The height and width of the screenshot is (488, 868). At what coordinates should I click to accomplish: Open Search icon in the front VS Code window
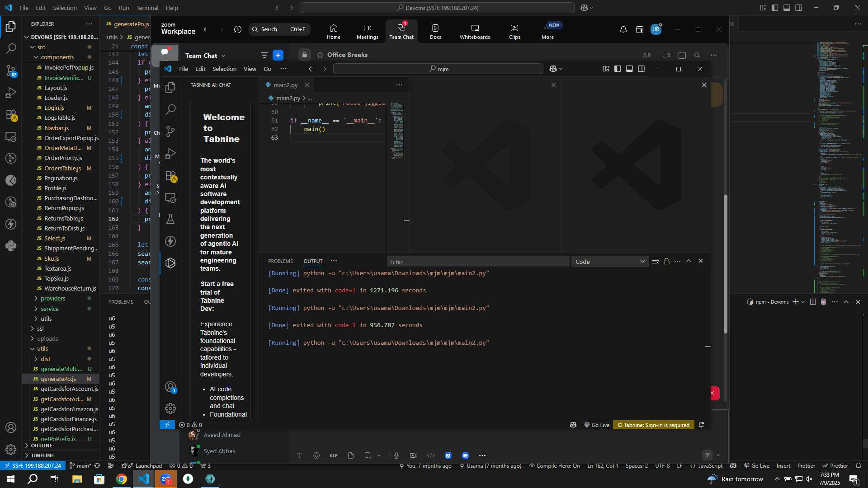pyautogui.click(x=170, y=109)
